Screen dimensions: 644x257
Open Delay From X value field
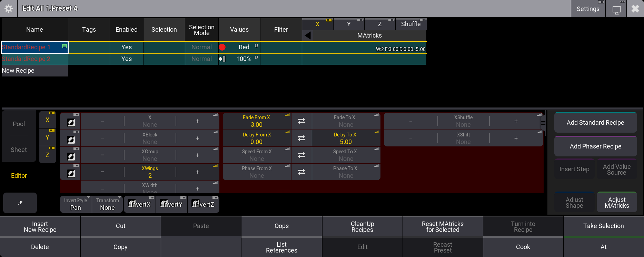(257, 138)
